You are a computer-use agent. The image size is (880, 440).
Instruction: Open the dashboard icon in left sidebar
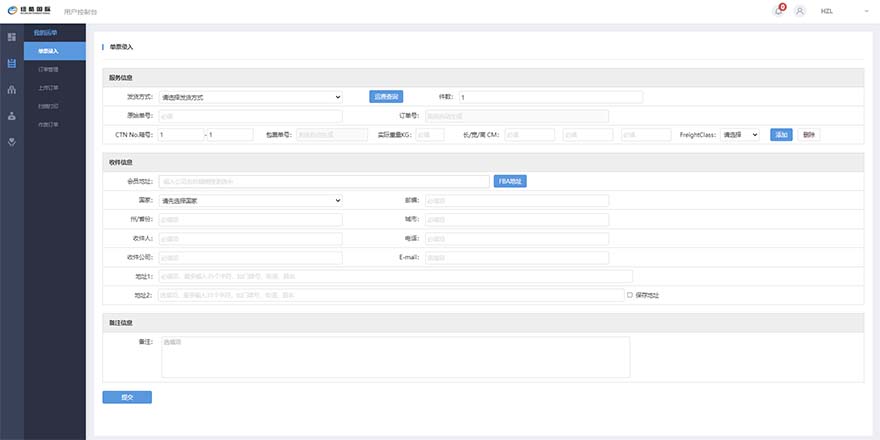[x=12, y=37]
